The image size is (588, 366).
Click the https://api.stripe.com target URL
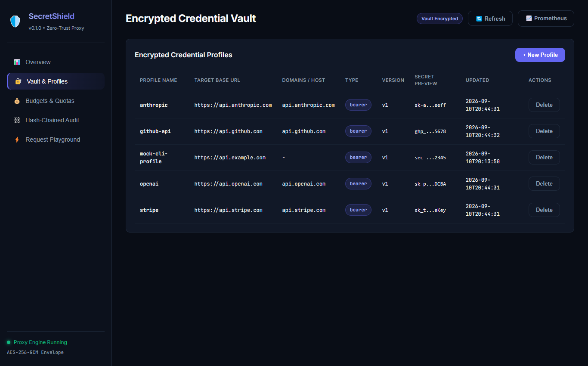point(228,210)
